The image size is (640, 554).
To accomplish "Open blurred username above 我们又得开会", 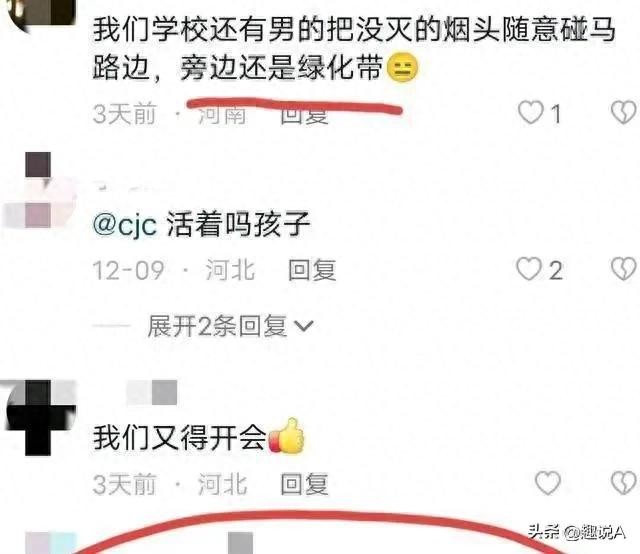I will coord(151,393).
